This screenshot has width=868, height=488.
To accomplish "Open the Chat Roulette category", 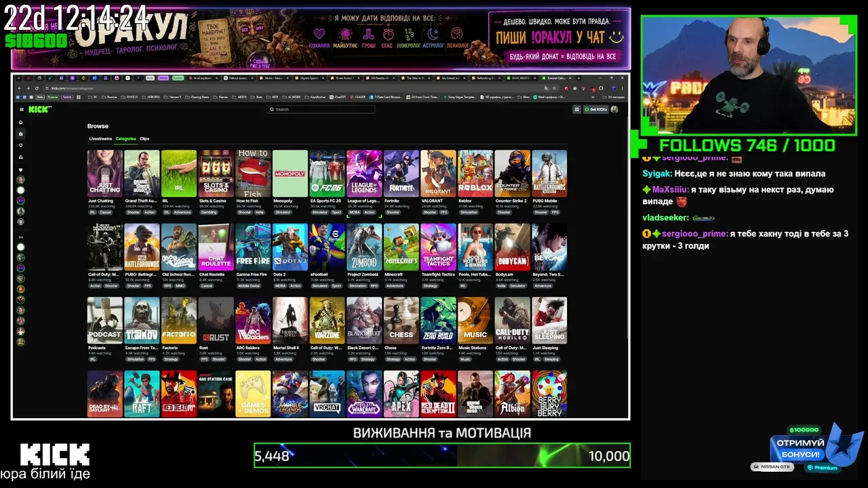I will (216, 247).
